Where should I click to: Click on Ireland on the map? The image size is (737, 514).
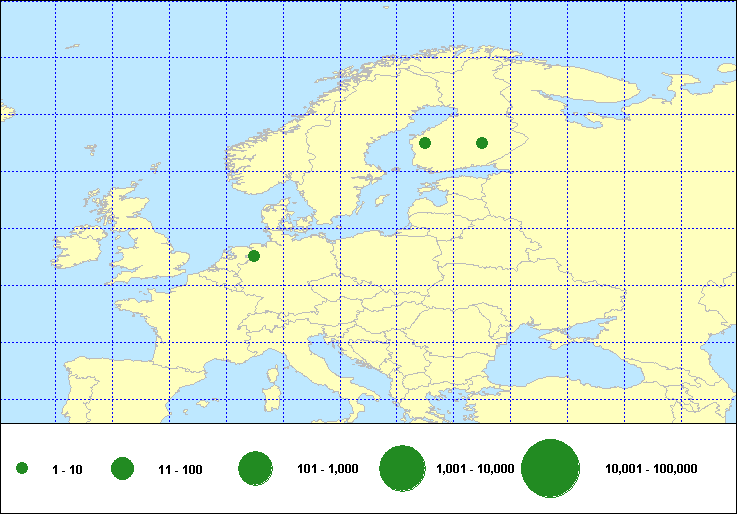pyautogui.click(x=82, y=252)
